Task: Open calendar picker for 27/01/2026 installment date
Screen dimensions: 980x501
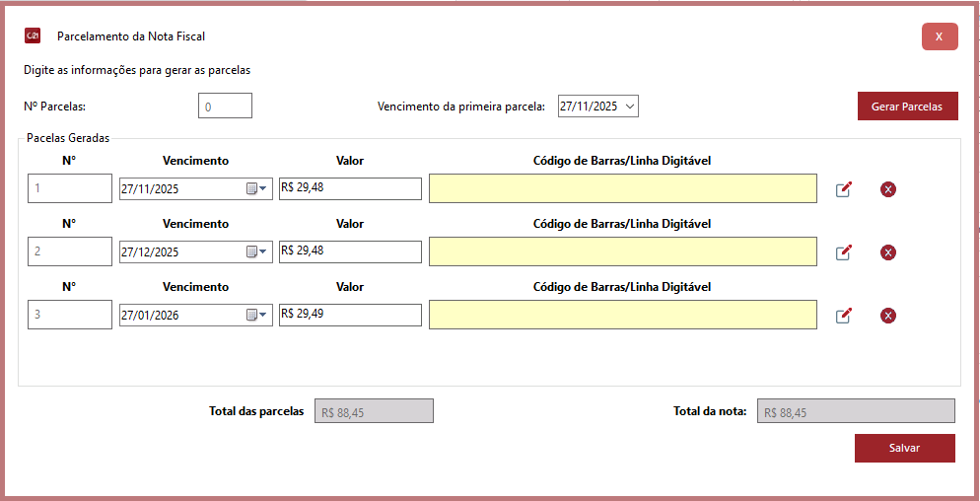Action: 256,315
